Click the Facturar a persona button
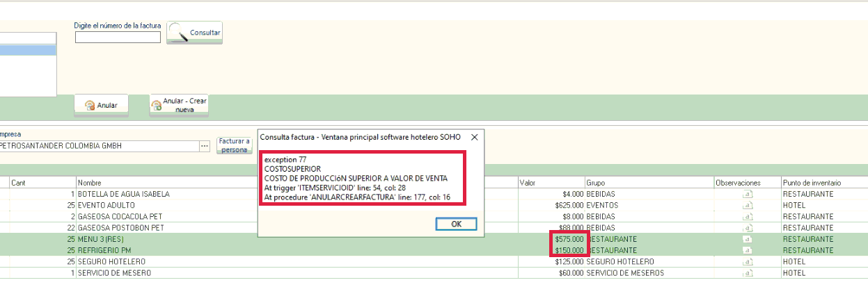 tap(234, 145)
